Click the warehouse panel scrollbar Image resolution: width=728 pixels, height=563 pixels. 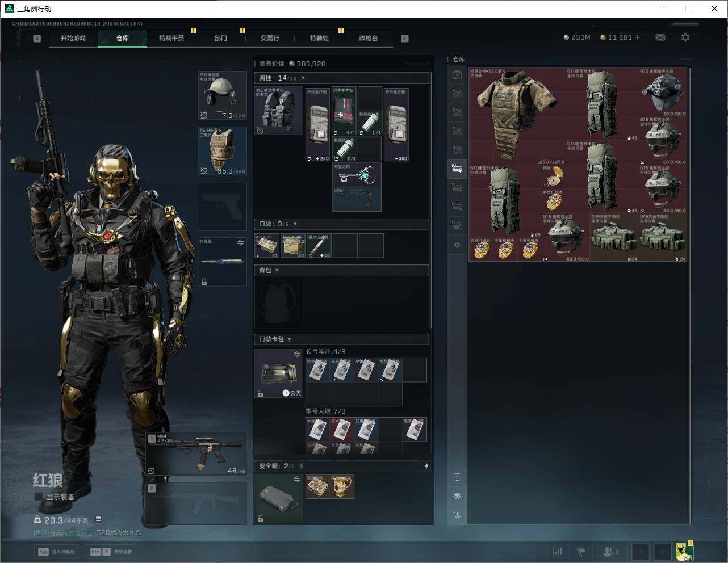(691, 295)
